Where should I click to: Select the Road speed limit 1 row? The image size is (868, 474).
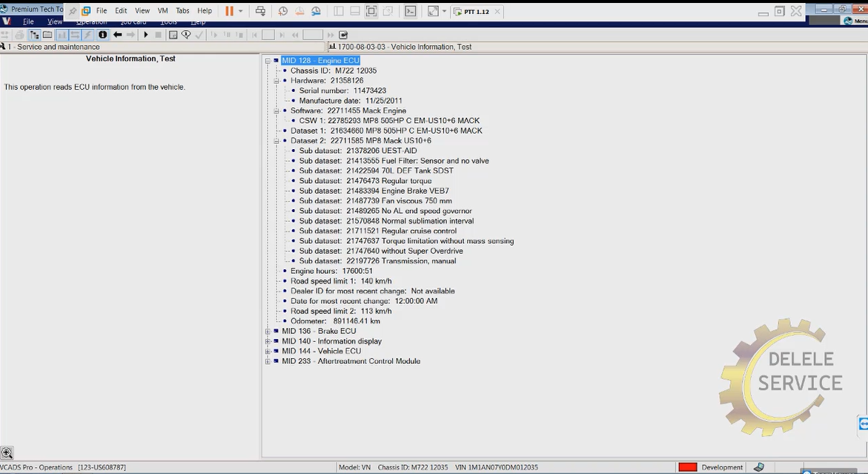click(x=341, y=280)
